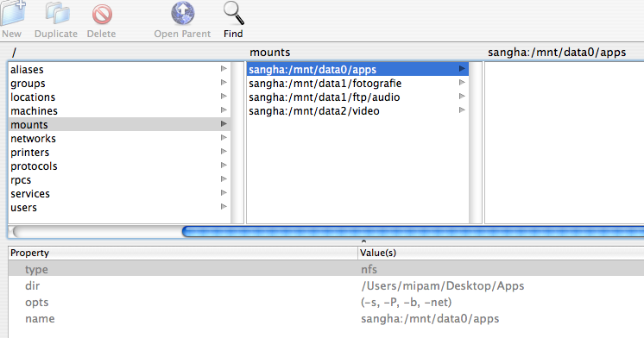This screenshot has width=644, height=338.
Task: Open the Find magnifying glass tool
Action: tap(233, 13)
